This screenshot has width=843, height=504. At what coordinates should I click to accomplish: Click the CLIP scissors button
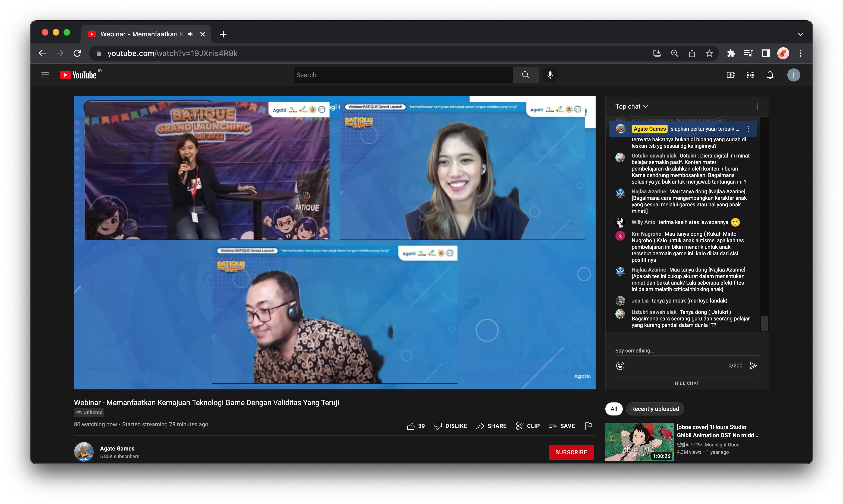tap(527, 426)
